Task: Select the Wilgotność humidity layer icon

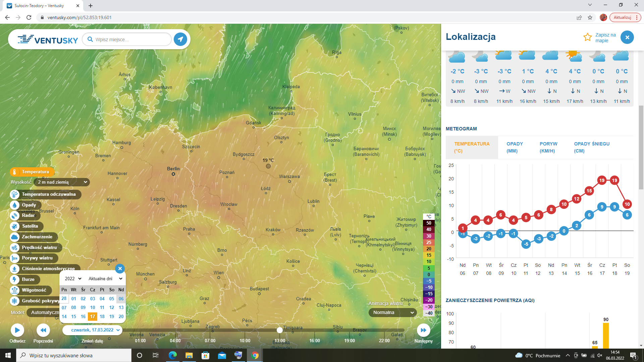Action: click(14, 290)
